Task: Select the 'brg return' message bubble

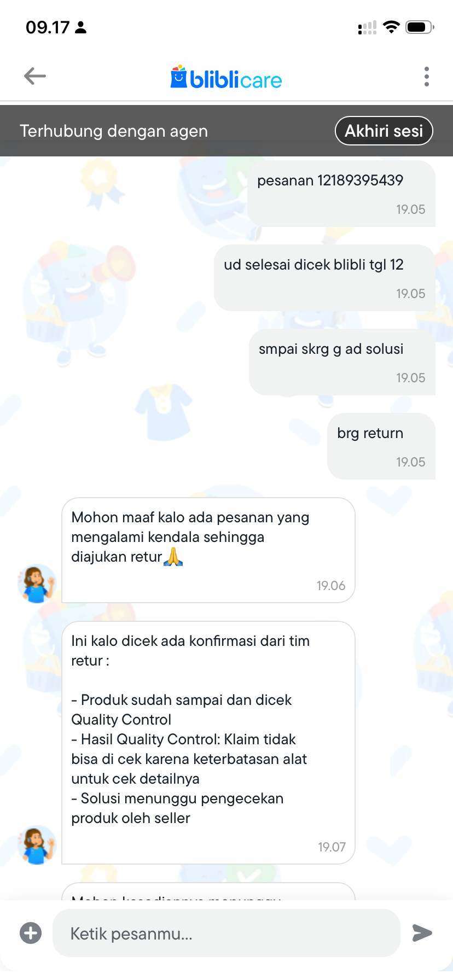Action: pyautogui.click(x=381, y=446)
